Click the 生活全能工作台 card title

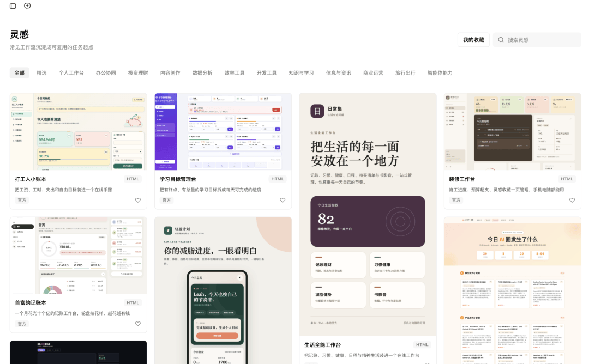click(322, 344)
